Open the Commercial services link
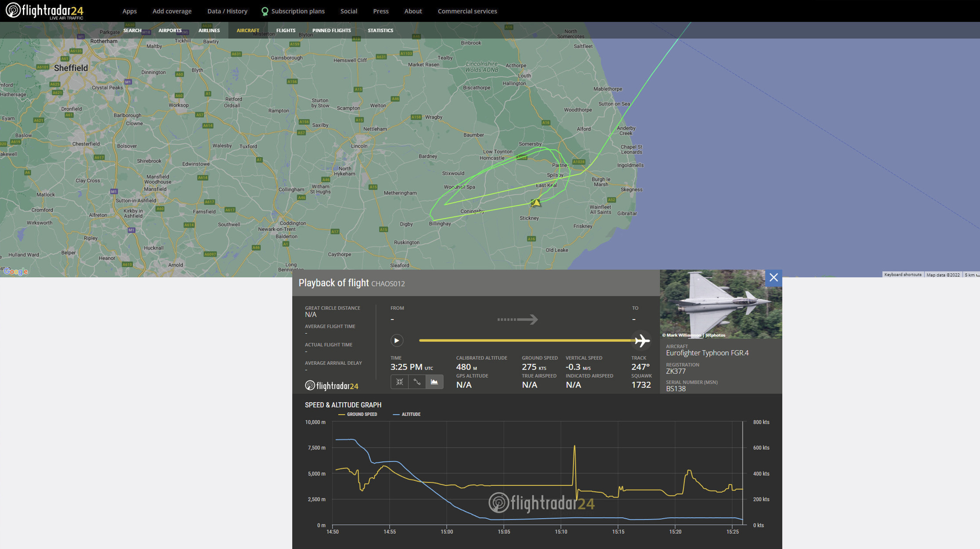Image resolution: width=980 pixels, height=549 pixels. pyautogui.click(x=467, y=11)
